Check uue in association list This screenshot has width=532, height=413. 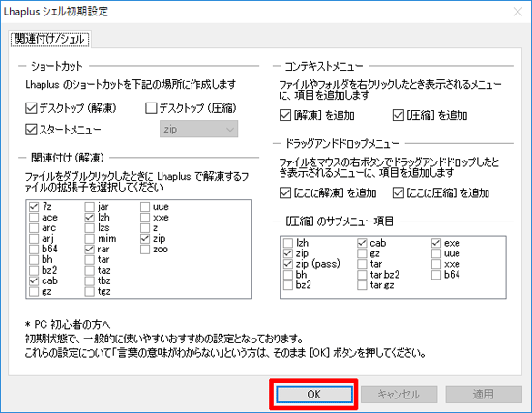tap(145, 207)
